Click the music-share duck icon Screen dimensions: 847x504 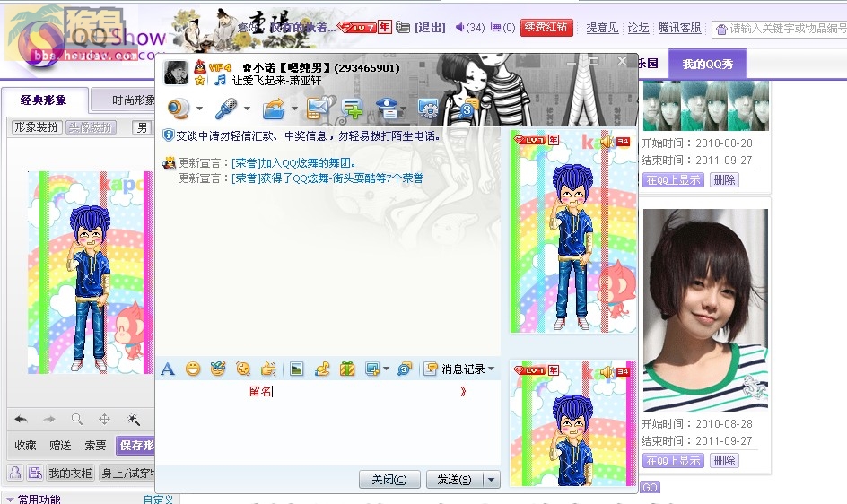(322, 369)
